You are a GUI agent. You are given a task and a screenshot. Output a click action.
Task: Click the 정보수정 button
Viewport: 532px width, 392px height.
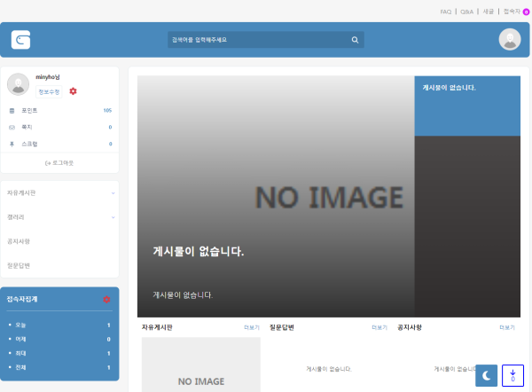pos(48,91)
